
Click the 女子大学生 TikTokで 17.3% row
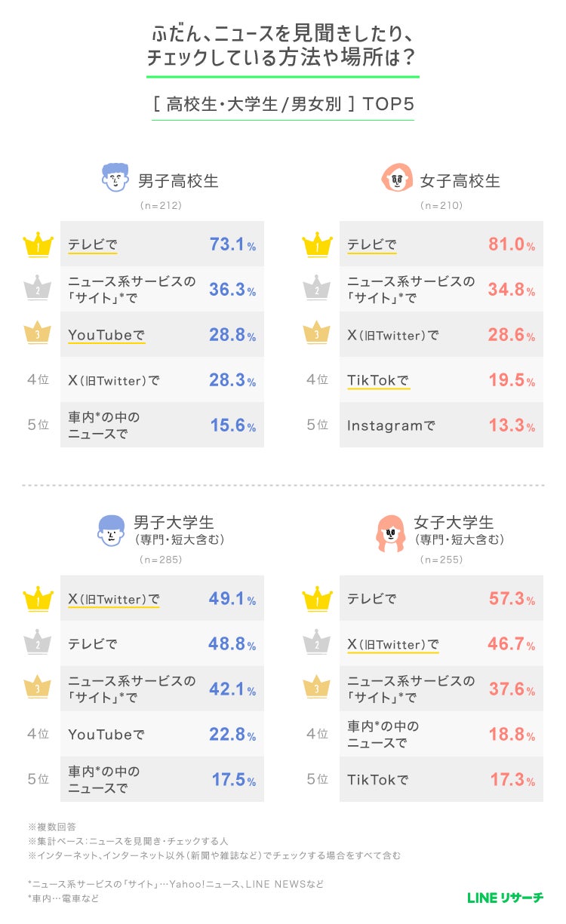pyautogui.click(x=441, y=780)
